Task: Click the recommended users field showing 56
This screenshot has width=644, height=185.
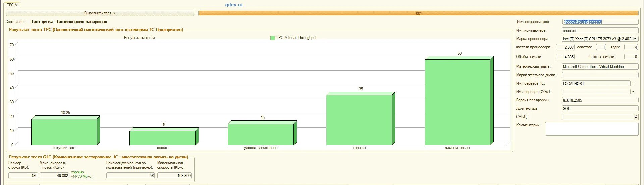Action: [x=130, y=175]
